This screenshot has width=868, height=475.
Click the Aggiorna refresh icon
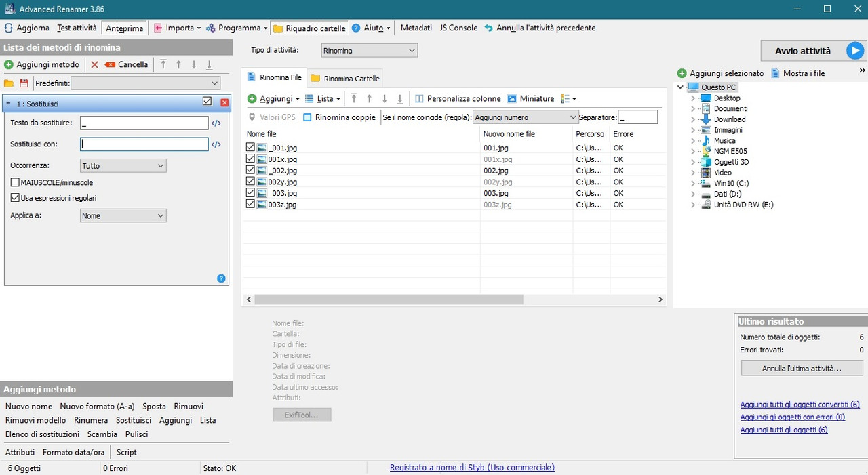(9, 28)
